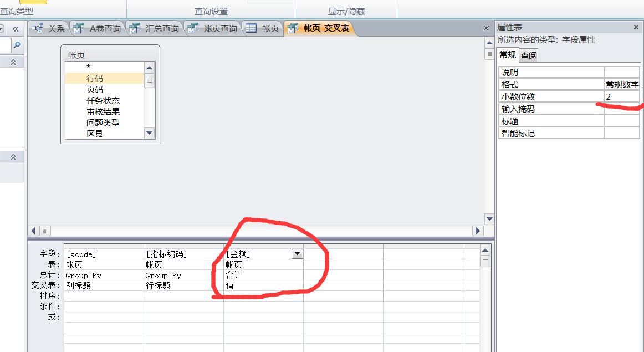Switch to the 汇总查询 tab
The width and height of the screenshot is (644, 352).
(x=156, y=29)
